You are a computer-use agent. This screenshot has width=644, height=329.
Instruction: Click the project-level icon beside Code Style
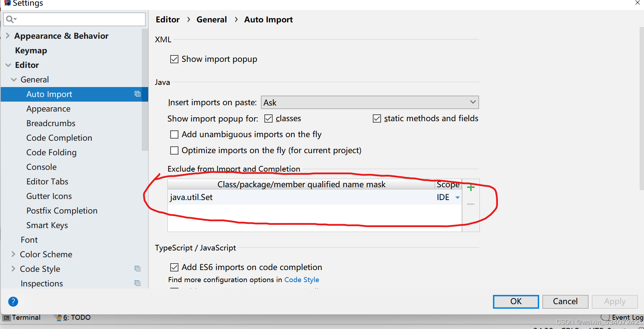pyautogui.click(x=138, y=269)
